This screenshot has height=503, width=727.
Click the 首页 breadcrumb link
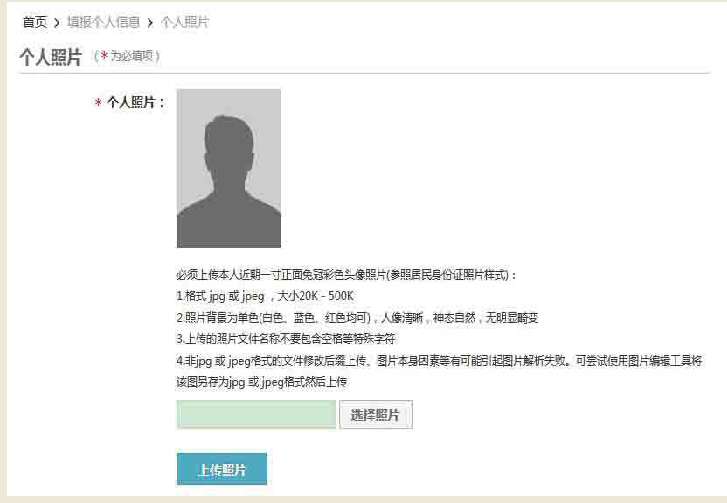pyautogui.click(x=35, y=22)
